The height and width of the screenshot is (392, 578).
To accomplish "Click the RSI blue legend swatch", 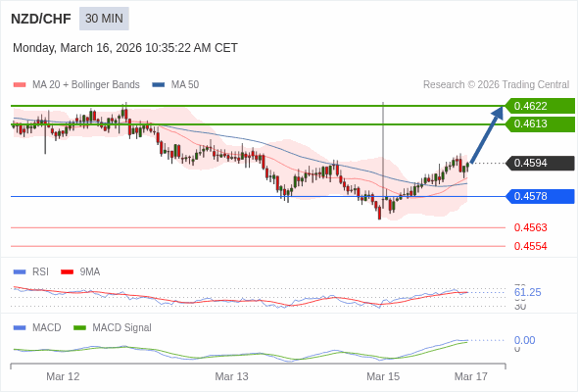I will 20,272.
